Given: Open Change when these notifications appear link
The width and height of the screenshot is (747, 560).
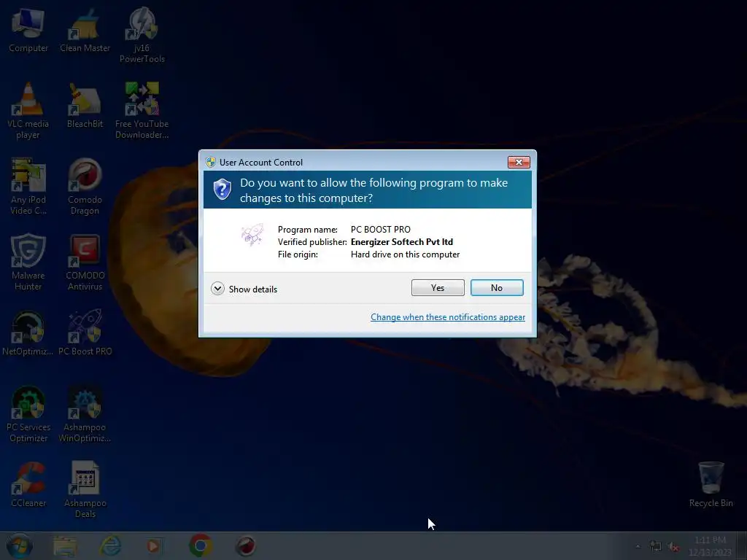Looking at the screenshot, I should click(448, 317).
